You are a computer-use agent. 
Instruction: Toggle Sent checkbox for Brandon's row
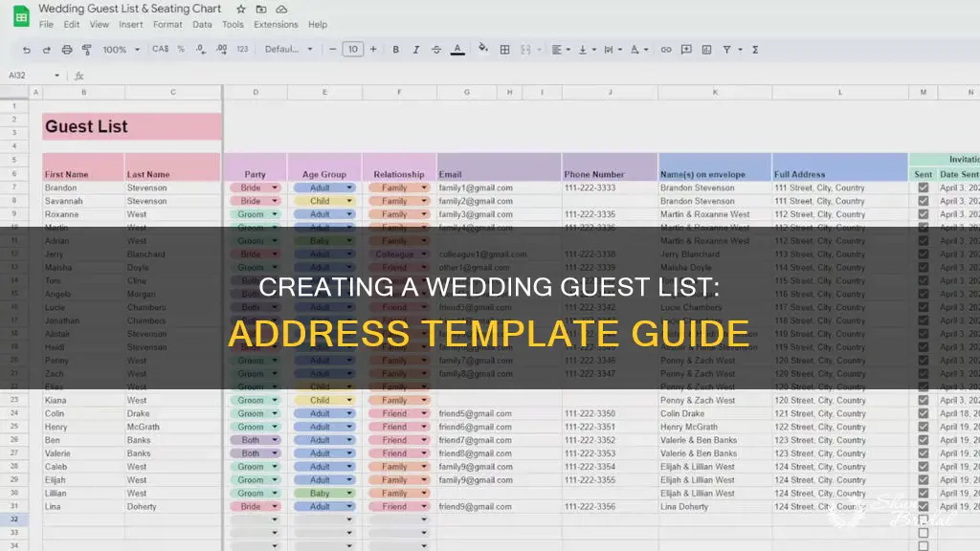924,187
